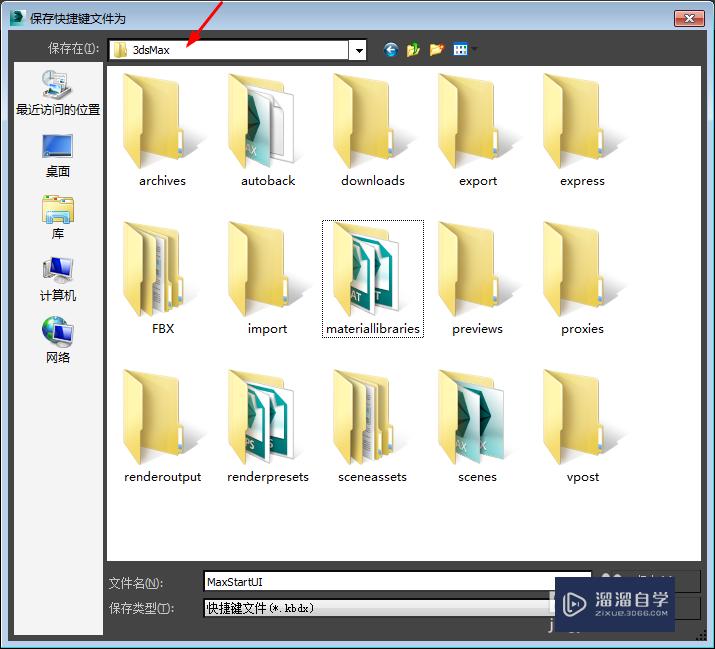Open the scenes folder
Screen dimensions: 715x649
[x=477, y=427]
